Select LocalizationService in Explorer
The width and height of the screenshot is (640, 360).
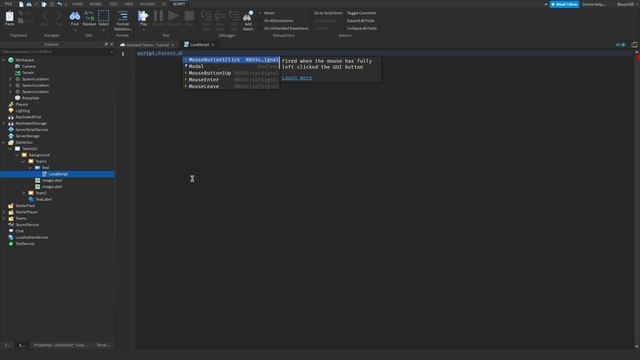(x=31, y=237)
